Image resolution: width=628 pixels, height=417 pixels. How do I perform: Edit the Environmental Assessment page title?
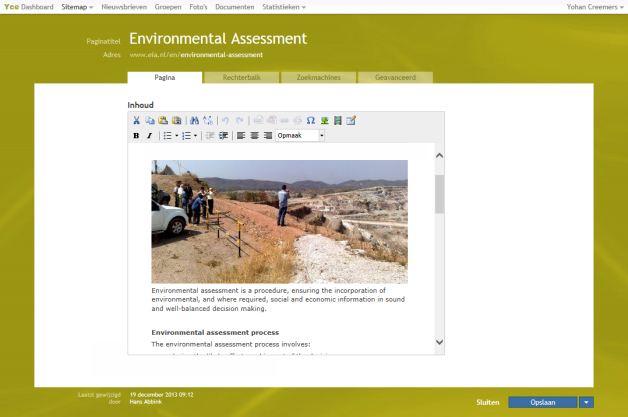point(218,39)
